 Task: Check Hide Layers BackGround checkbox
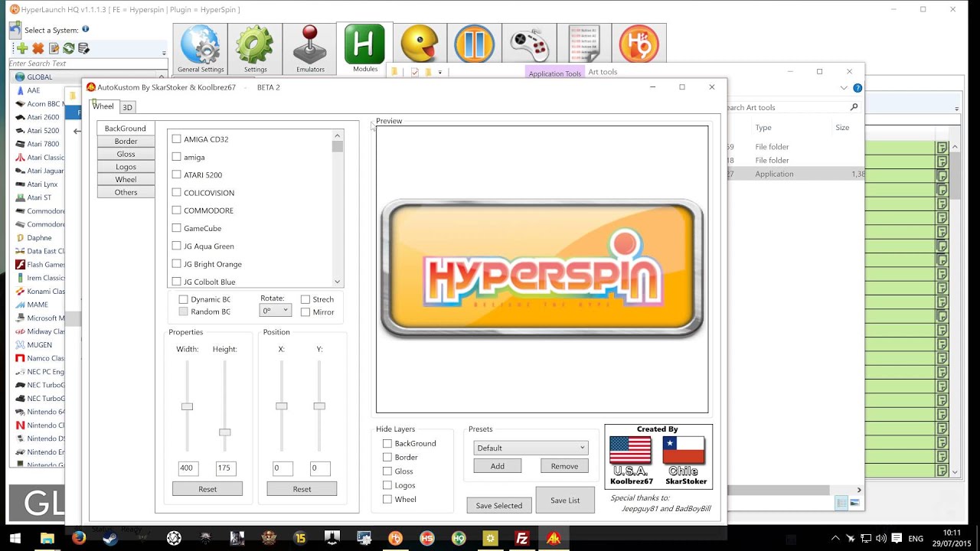coord(387,443)
